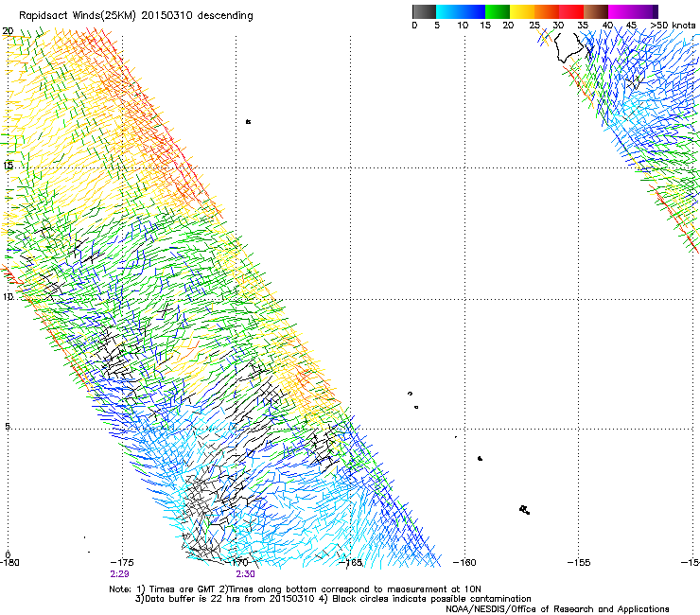The image size is (700, 615).
Task: Click the small island marker near -169.5, 16.5N
Action: coord(248,121)
